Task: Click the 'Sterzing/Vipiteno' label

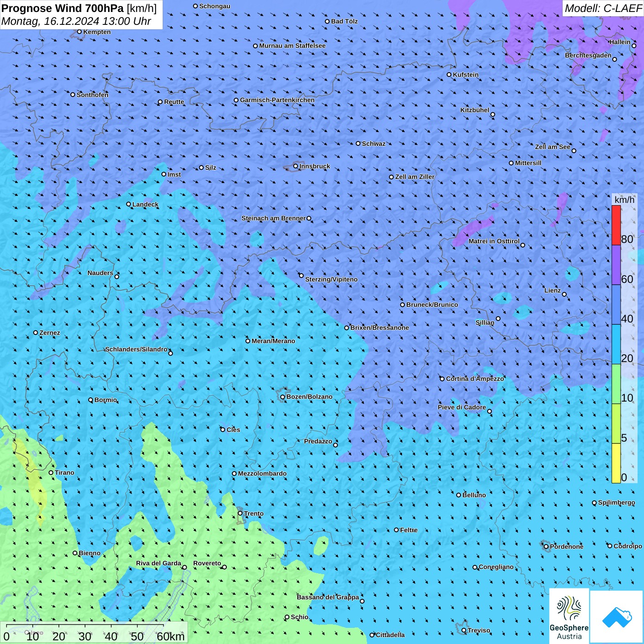Action: tap(331, 279)
